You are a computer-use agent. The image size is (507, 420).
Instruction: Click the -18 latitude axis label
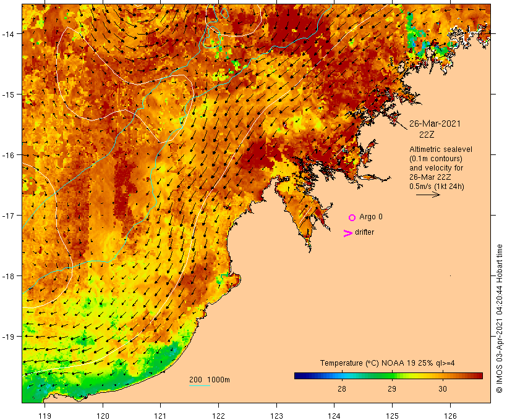[8, 276]
